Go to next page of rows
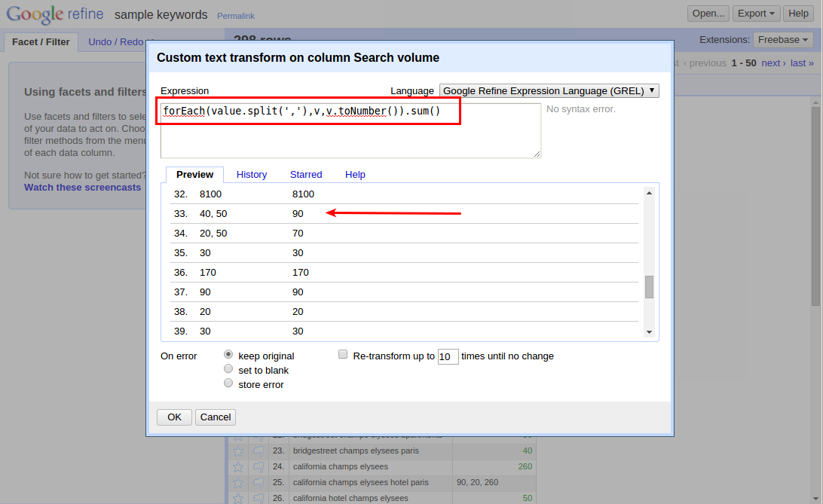This screenshot has width=823, height=504. 773,63
